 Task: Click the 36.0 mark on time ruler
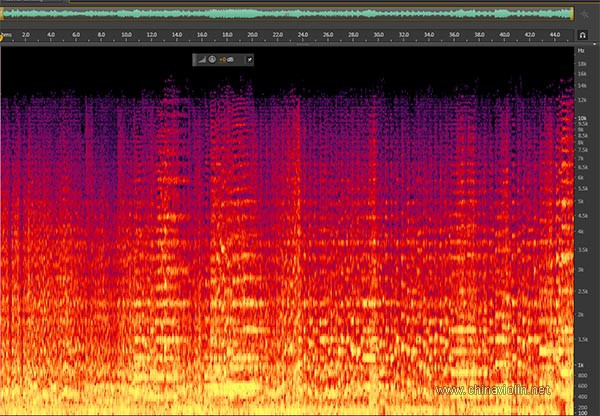(x=454, y=35)
